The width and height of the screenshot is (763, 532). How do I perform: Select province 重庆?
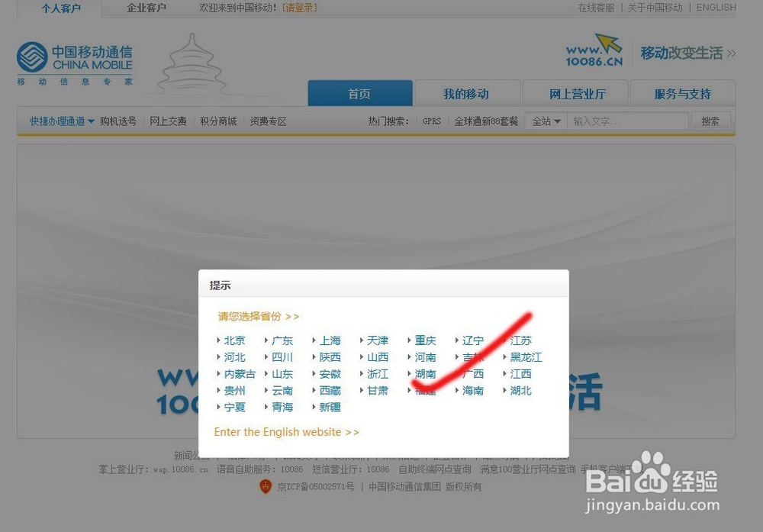pyautogui.click(x=425, y=340)
